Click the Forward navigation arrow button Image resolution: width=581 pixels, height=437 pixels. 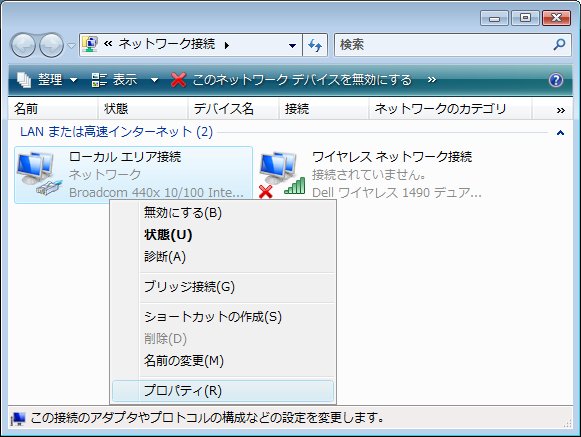point(51,45)
